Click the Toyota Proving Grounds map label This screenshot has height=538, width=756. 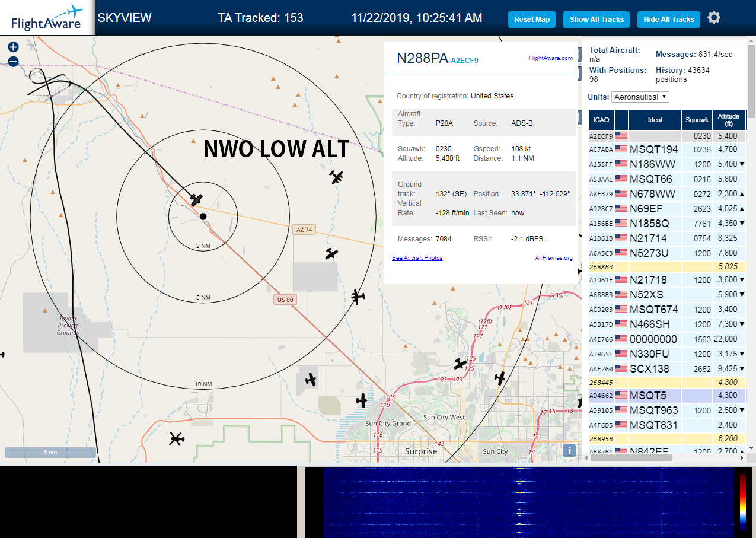click(68, 326)
